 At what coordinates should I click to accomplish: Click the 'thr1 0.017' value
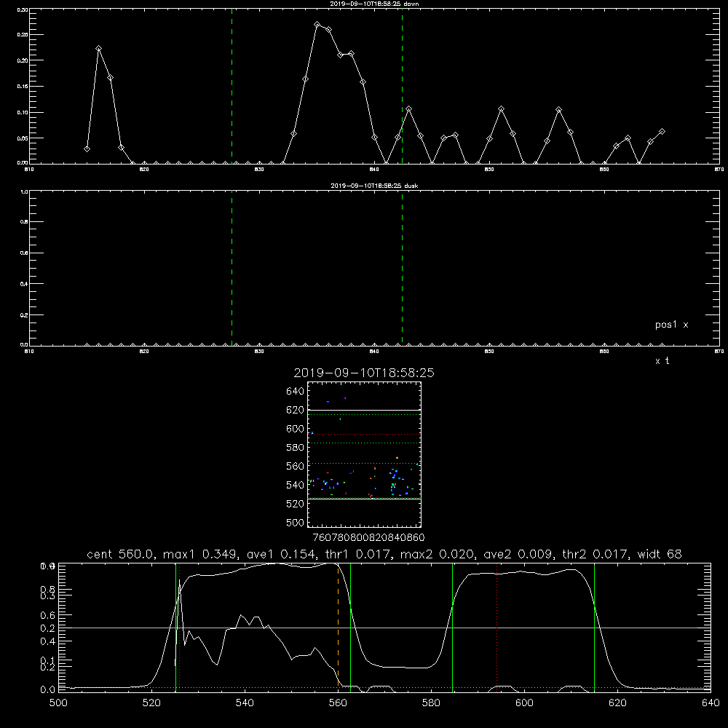[x=358, y=554]
